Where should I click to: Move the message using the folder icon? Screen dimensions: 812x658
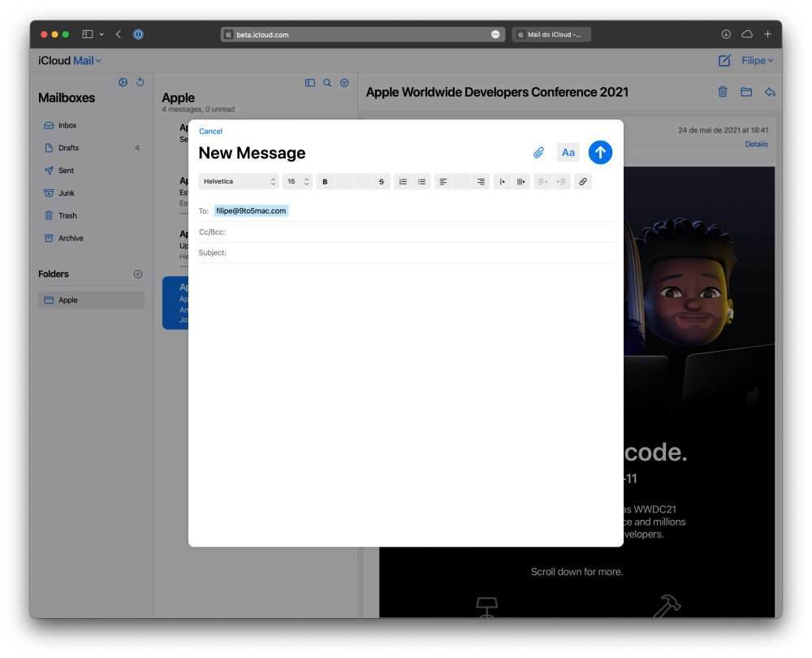745,92
